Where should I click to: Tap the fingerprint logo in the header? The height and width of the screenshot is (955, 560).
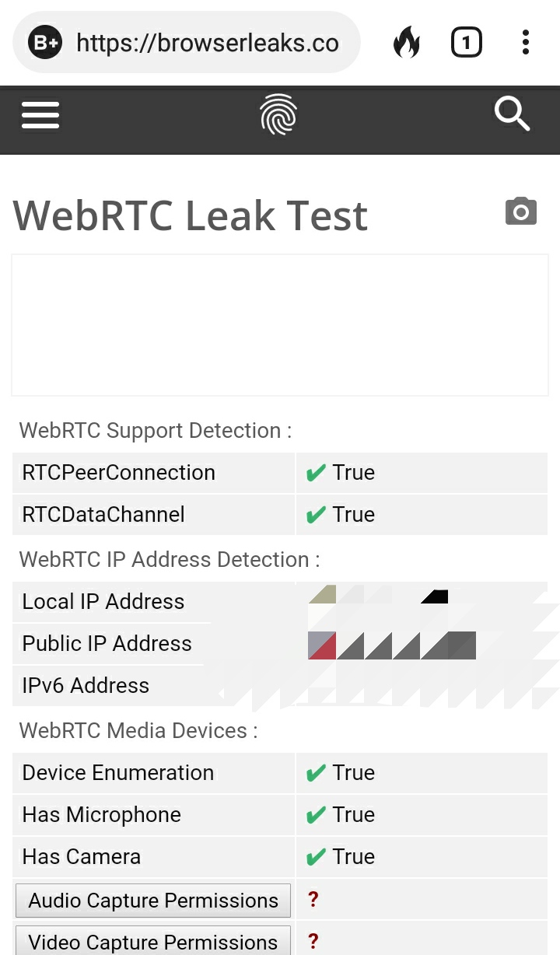278,114
